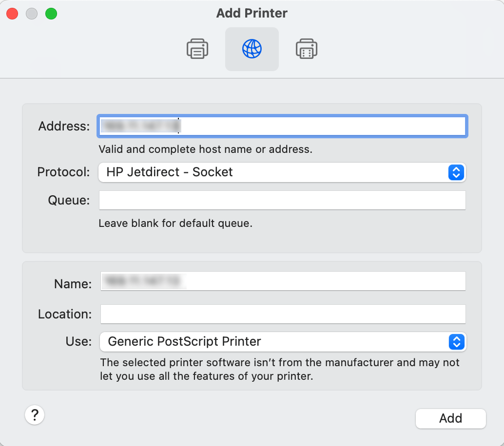Click the Add button
504x446 pixels.
450,418
